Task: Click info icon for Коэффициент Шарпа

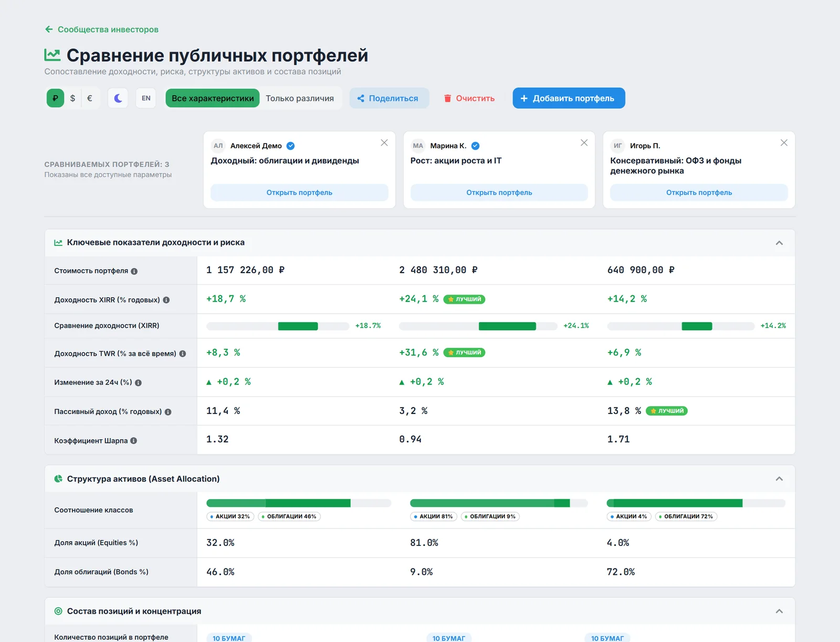Action: pyautogui.click(x=134, y=441)
